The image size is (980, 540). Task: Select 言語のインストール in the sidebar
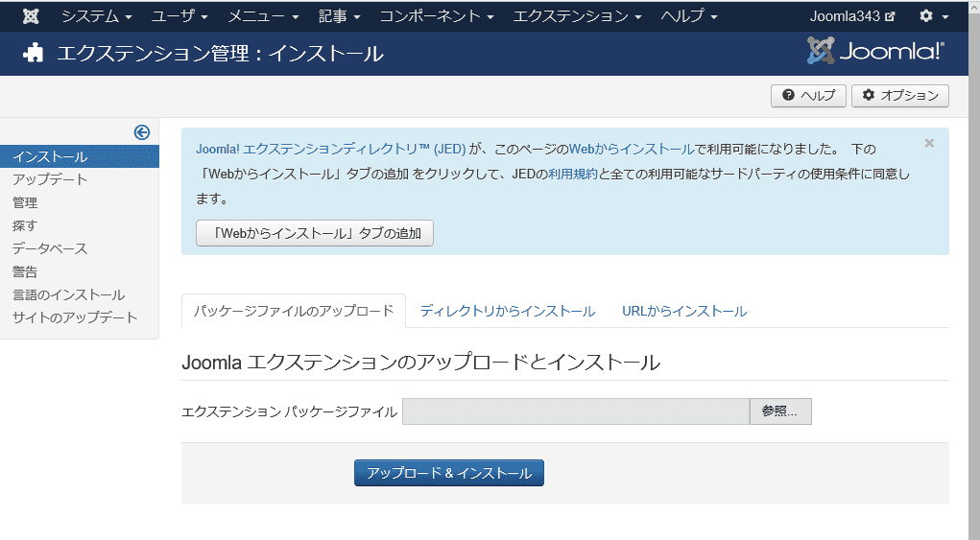[69, 294]
